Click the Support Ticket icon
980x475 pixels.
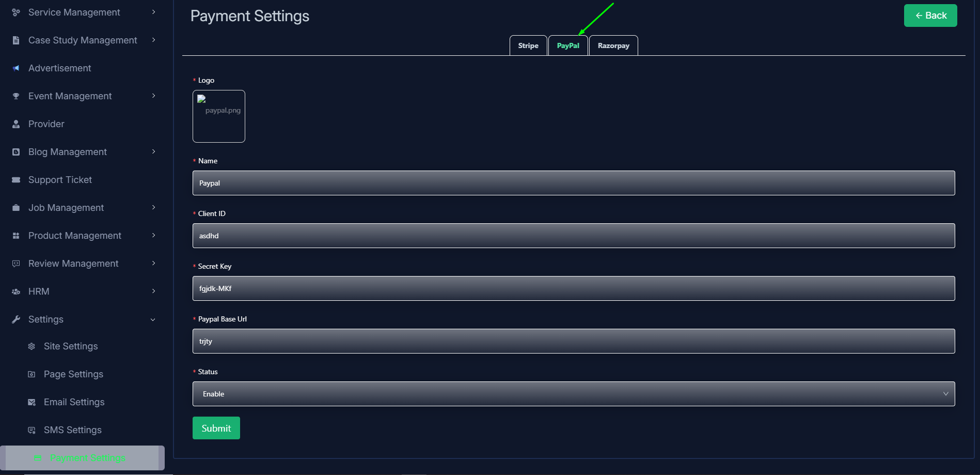(16, 180)
